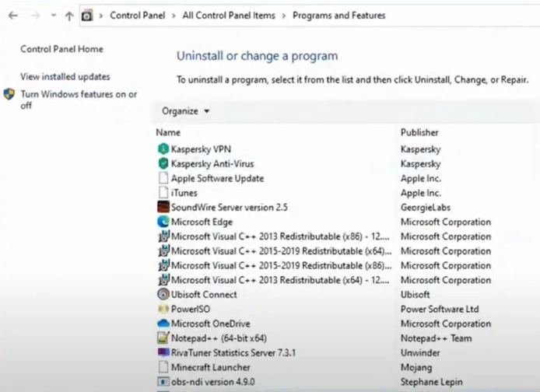This screenshot has height=392, width=540.
Task: Click the Control Panel address bar icon
Action: [x=87, y=16]
